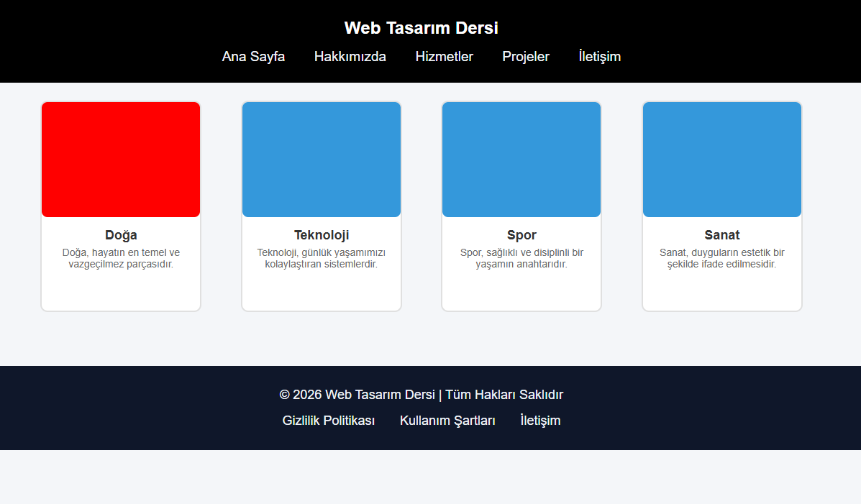Click İletişim link in the footer
Image resolution: width=861 pixels, height=504 pixels.
click(540, 421)
